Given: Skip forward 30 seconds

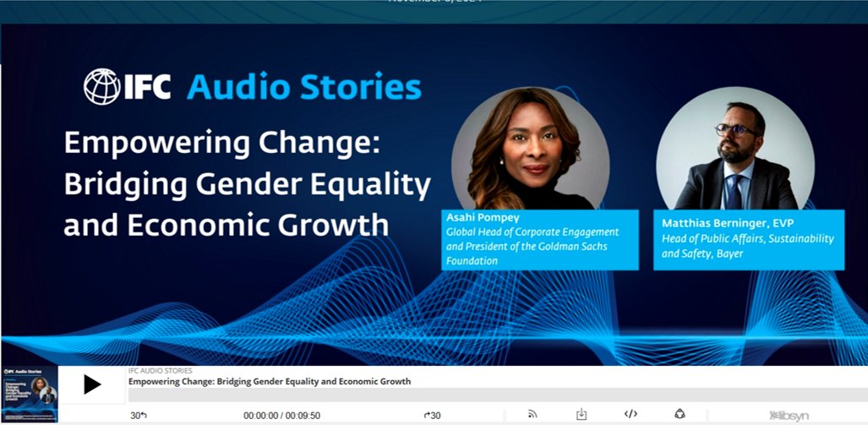Looking at the screenshot, I should point(433,416).
